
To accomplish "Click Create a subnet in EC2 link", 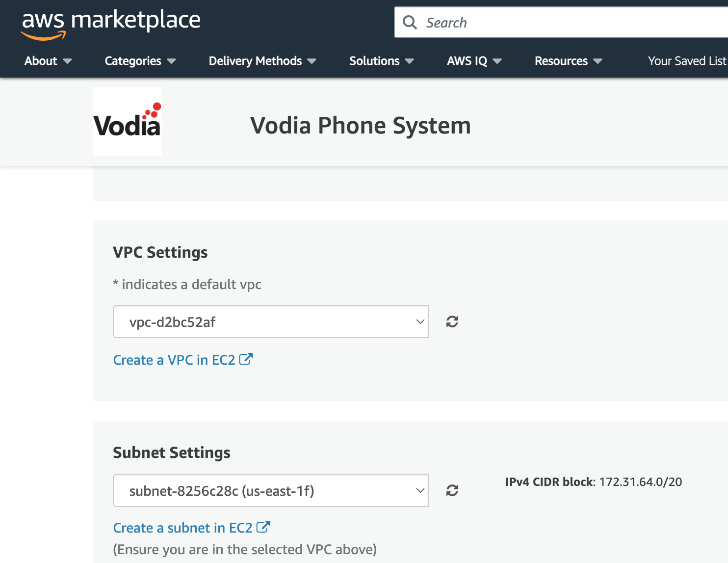I will pos(182,528).
